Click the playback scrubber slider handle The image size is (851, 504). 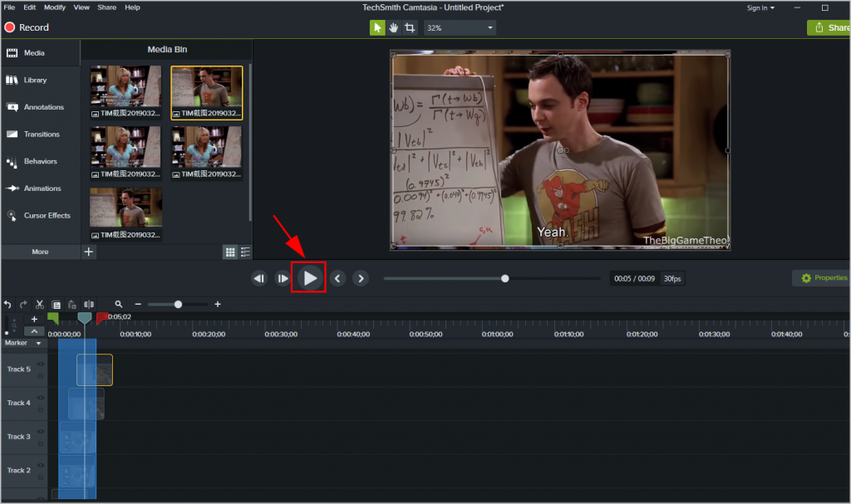[505, 278]
